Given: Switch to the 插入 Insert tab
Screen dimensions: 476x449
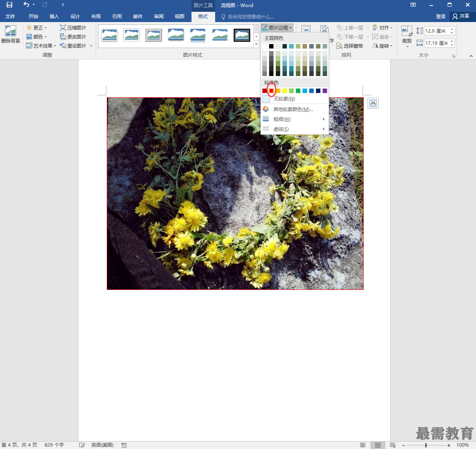Looking at the screenshot, I should coord(54,16).
